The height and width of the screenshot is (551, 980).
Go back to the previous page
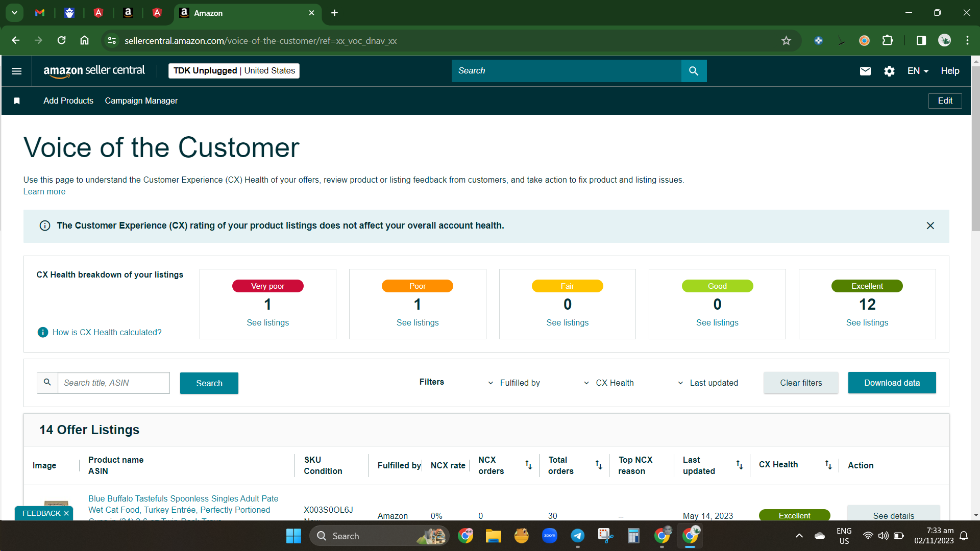coord(16,40)
